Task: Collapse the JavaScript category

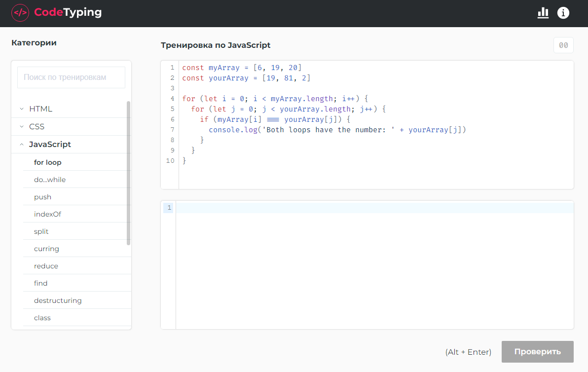Action: click(x=49, y=144)
